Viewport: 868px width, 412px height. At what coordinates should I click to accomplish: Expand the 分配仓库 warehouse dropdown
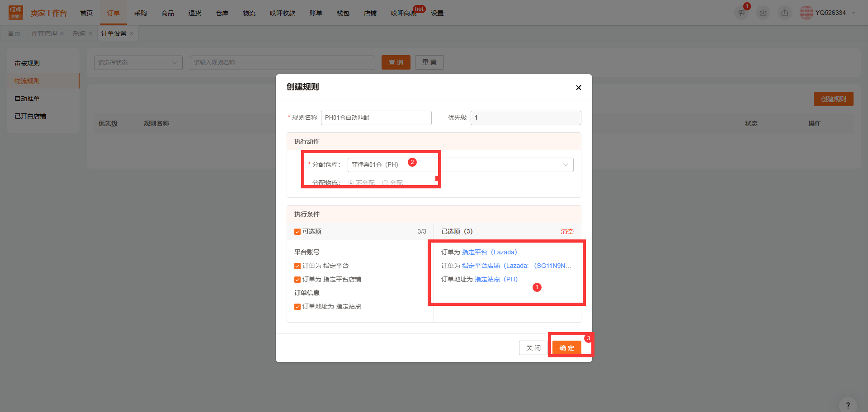point(460,165)
